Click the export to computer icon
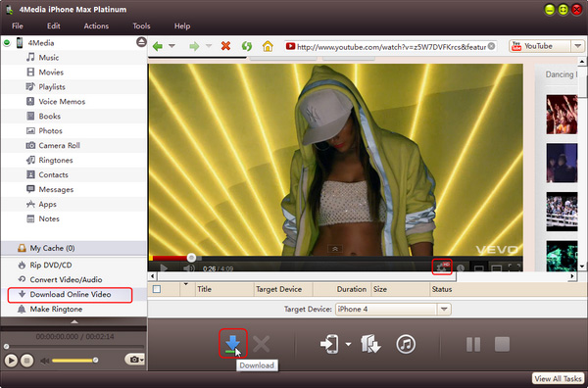588x388 pixels. pos(370,344)
